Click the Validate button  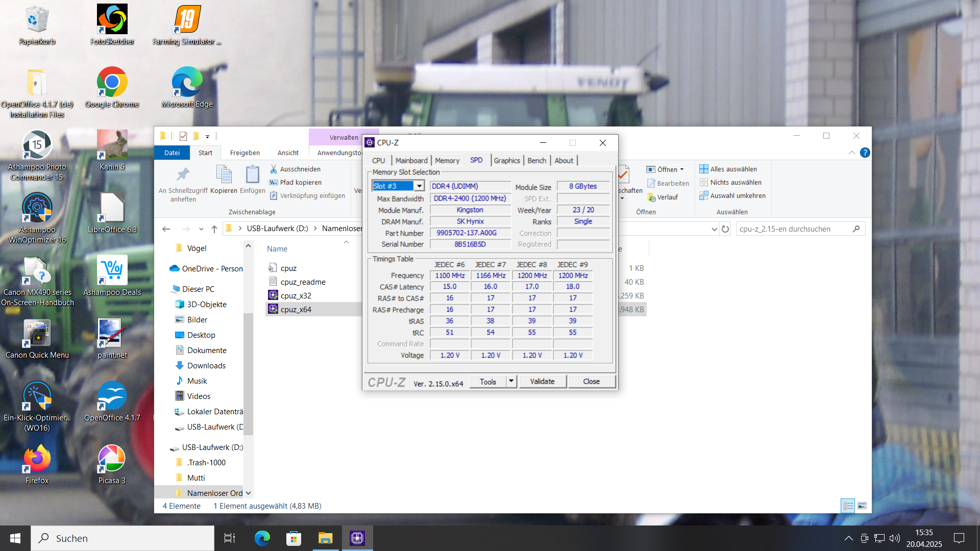(542, 381)
